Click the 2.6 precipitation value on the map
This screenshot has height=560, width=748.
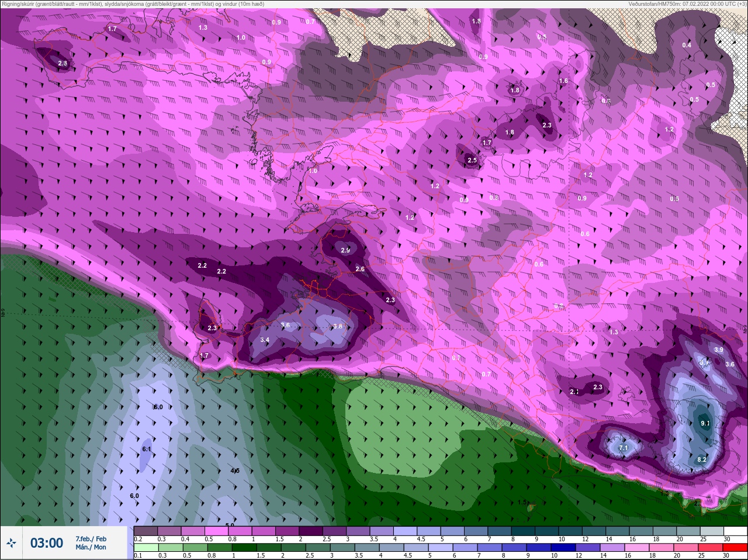[360, 269]
